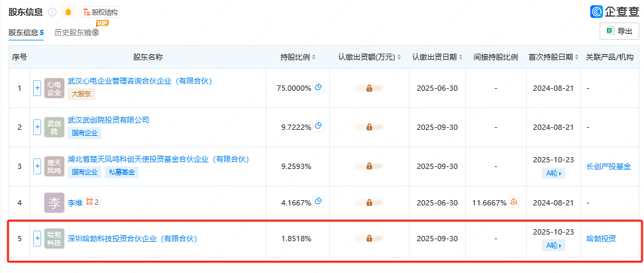Open 湖北省楚天凤鸣科创天使投资基金合伙企业 link
Screen dimensions: 644x273
coord(158,159)
